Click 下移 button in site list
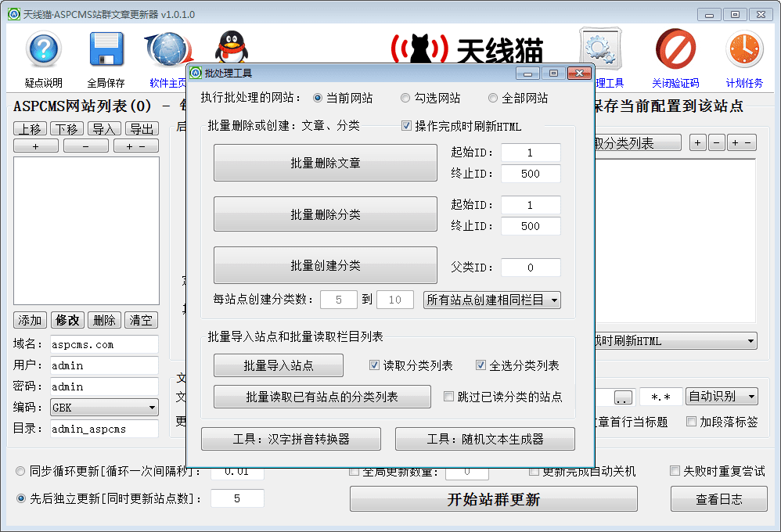 67,129
